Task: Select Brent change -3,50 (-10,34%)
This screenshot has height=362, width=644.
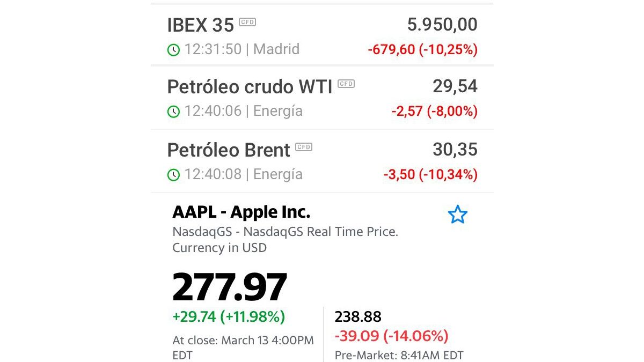Action: click(x=430, y=174)
